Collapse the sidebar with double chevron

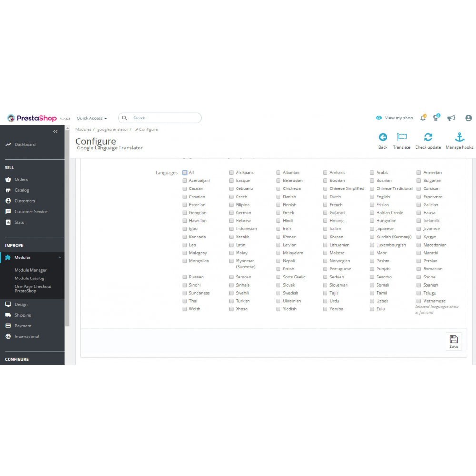coord(55,131)
